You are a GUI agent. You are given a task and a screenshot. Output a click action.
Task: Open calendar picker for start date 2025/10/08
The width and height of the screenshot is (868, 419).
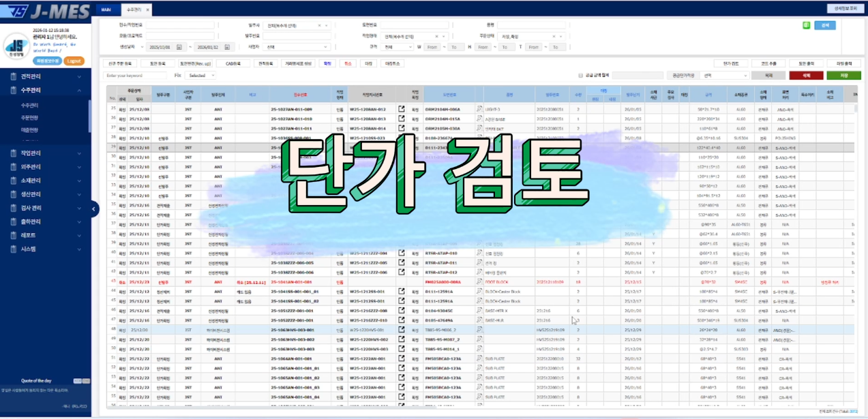[x=179, y=47]
